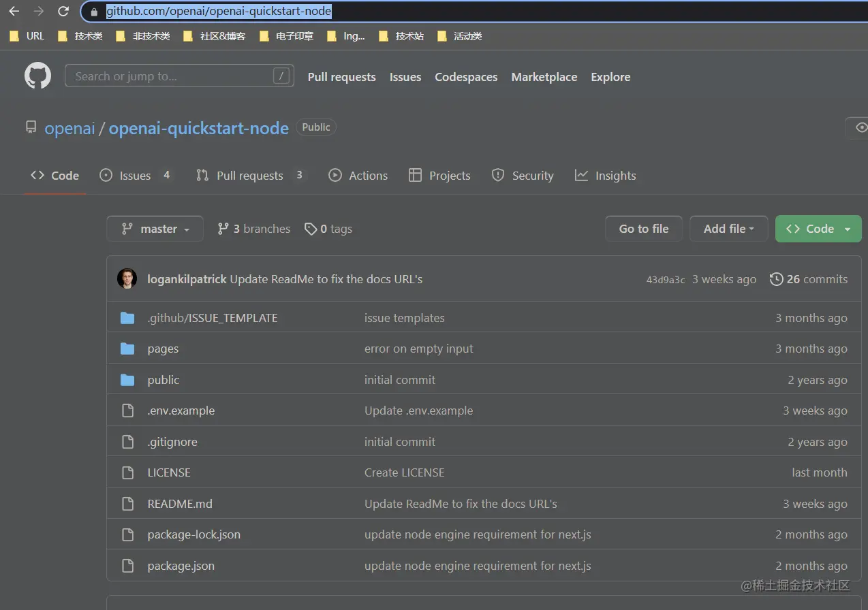Expand the Add file dropdown
The width and height of the screenshot is (868, 610).
(x=728, y=229)
